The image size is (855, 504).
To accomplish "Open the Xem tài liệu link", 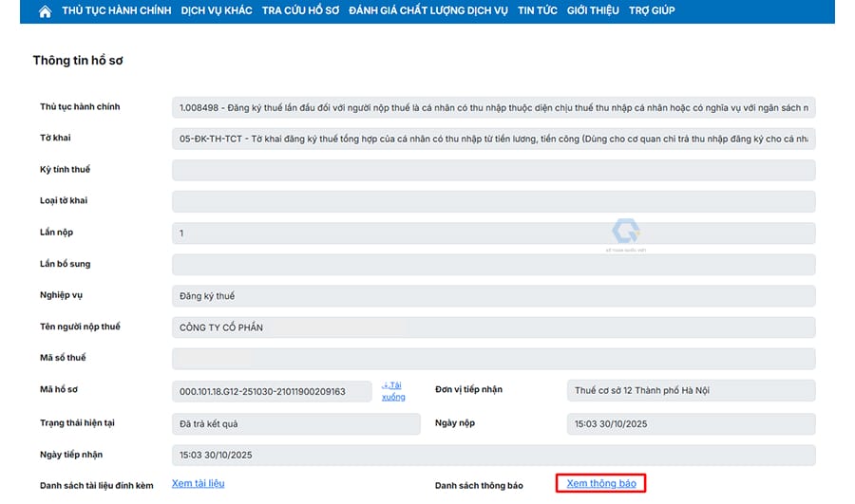I will [198, 483].
